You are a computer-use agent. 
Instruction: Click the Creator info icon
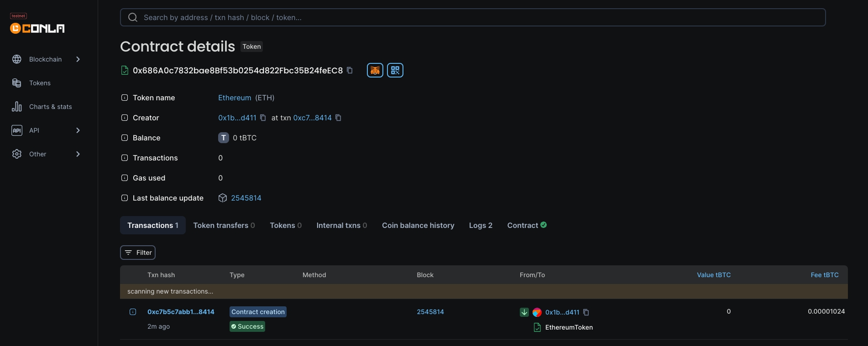coord(125,118)
